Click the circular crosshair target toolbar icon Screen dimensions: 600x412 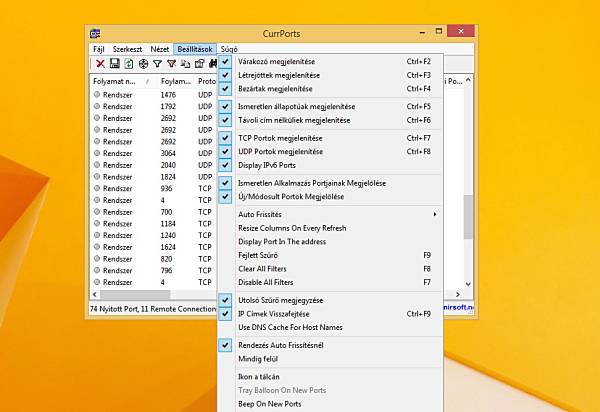click(x=143, y=64)
